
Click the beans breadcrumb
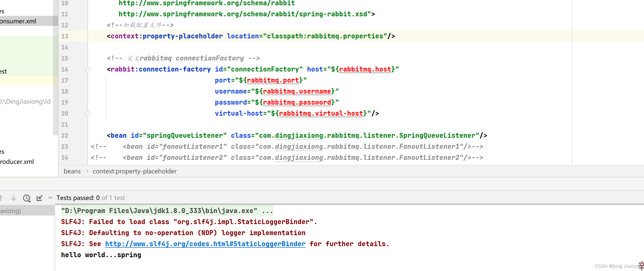point(72,171)
